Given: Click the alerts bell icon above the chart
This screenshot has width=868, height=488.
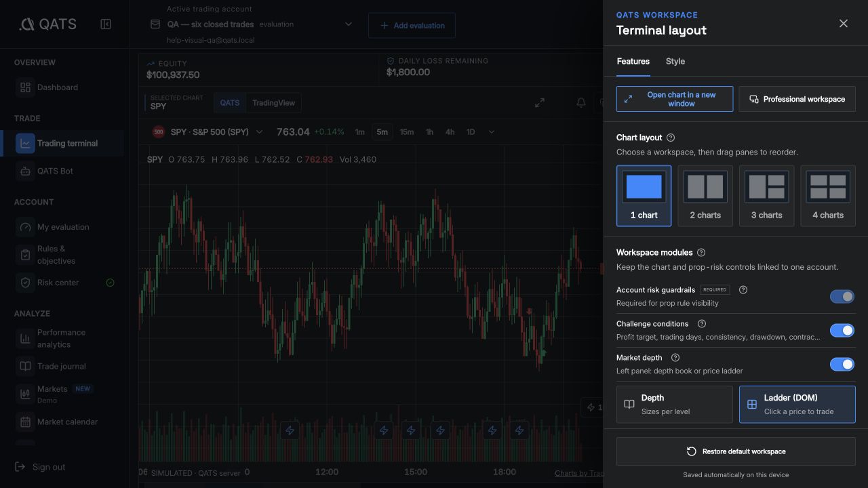Looking at the screenshot, I should click(581, 102).
